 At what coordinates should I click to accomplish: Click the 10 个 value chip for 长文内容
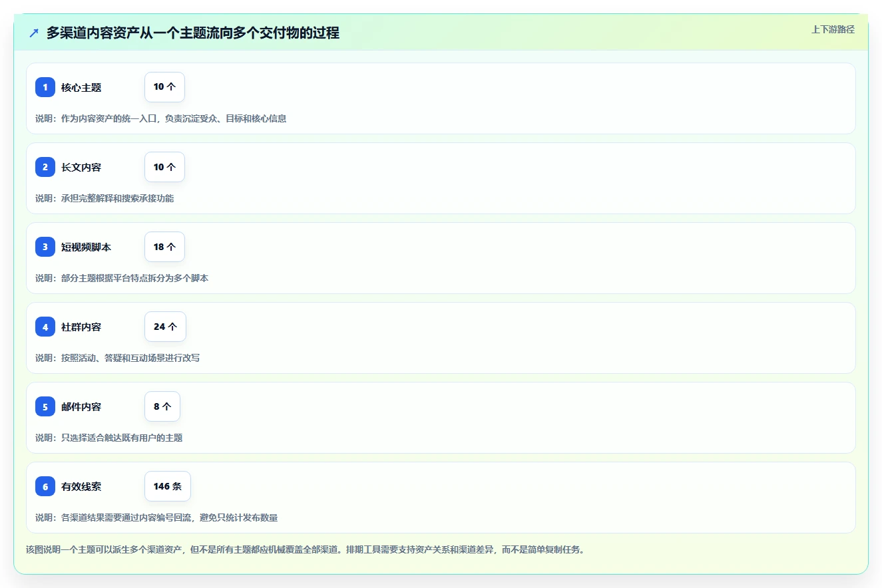[x=164, y=167]
